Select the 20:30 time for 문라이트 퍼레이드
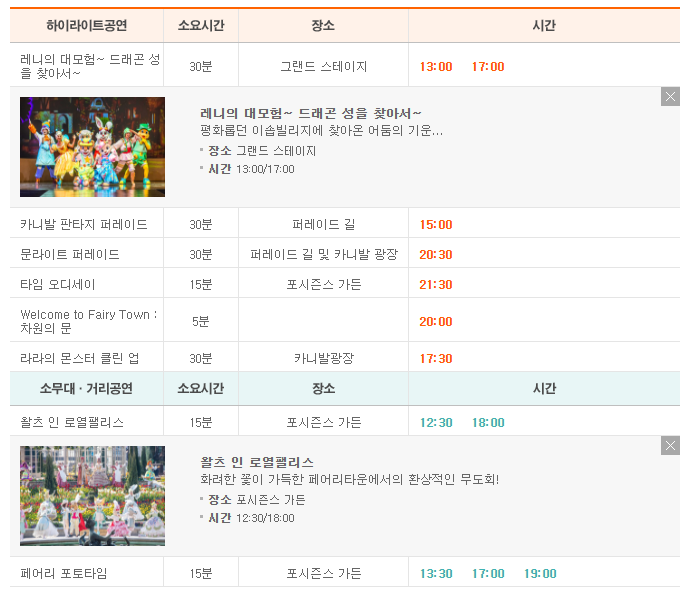 click(436, 254)
